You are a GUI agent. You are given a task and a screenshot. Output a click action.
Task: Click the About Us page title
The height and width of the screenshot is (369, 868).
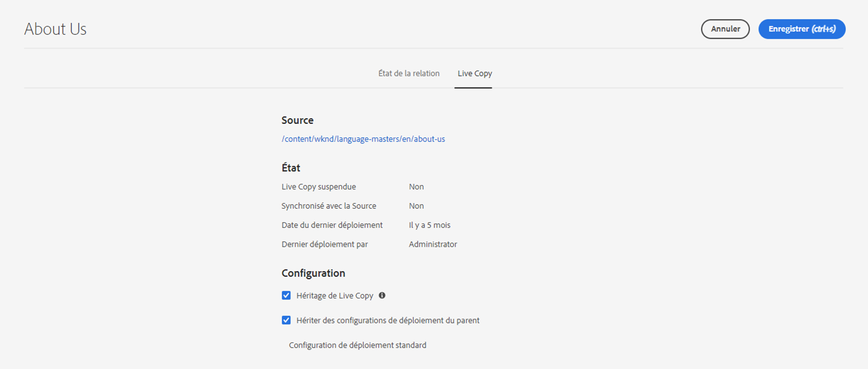[55, 29]
